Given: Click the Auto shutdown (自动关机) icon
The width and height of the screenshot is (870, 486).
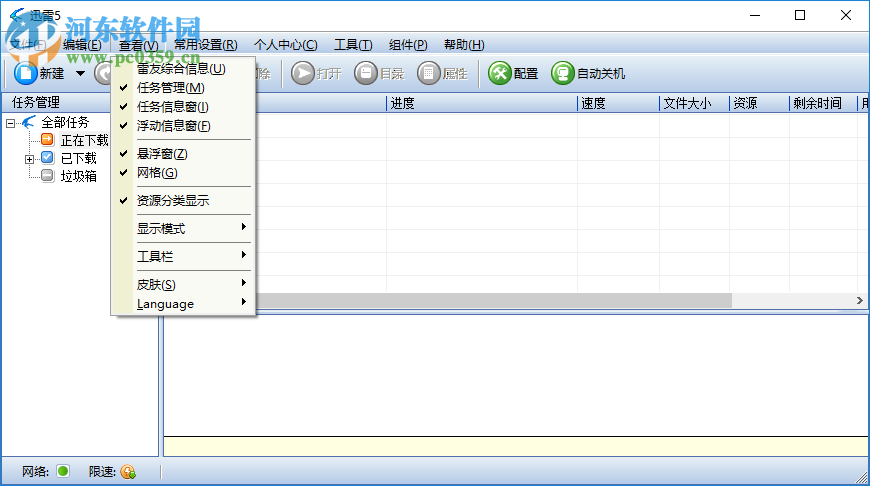Looking at the screenshot, I should (x=563, y=73).
